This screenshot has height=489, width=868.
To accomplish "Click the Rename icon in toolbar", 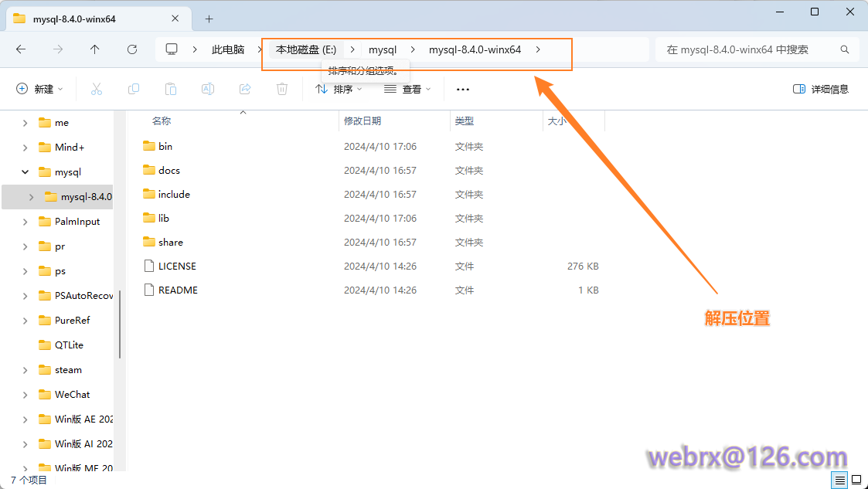I will [208, 89].
